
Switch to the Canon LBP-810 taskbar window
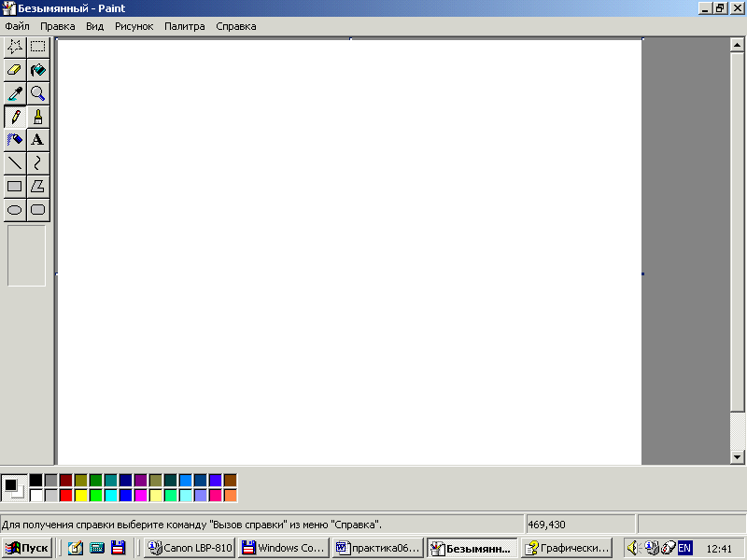190,548
